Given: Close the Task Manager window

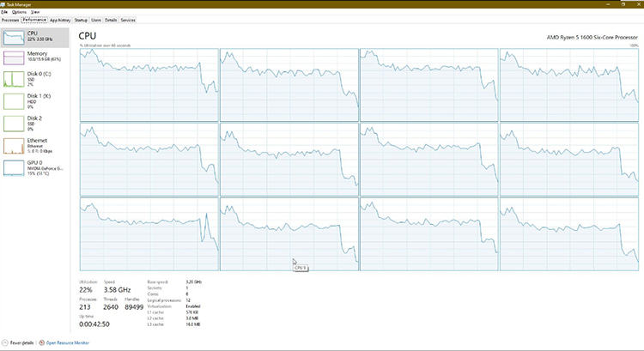Looking at the screenshot, I should pos(638,4).
